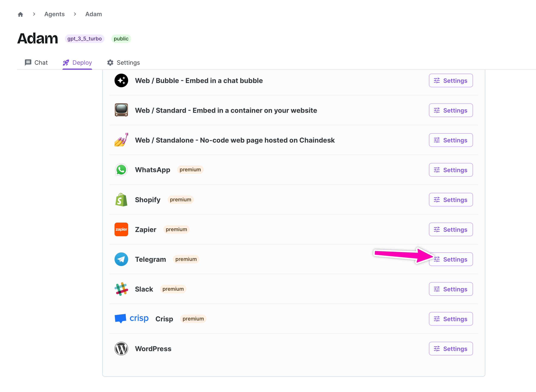Select the Deploy tab
536x392 pixels.
(x=77, y=63)
